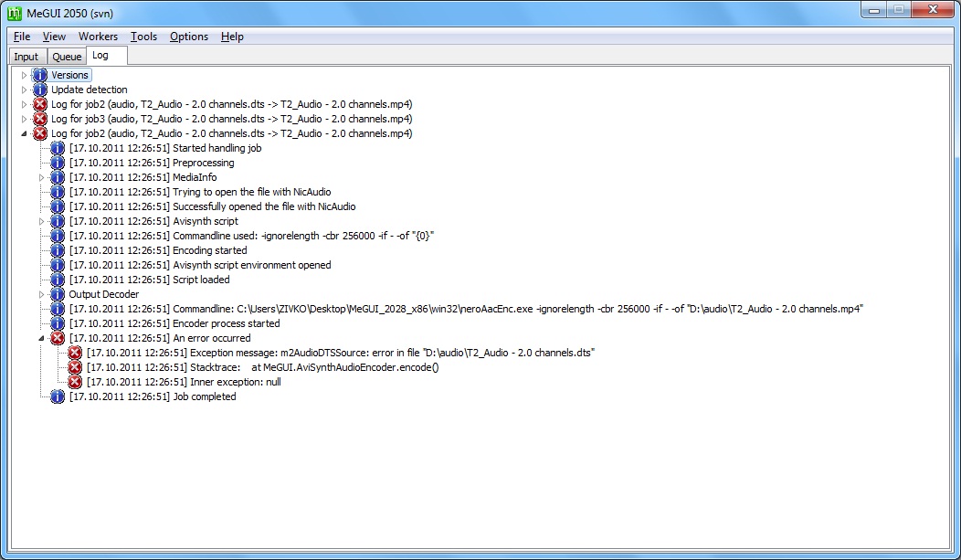961x560 pixels.
Task: Select the Update detection label
Action: point(90,90)
